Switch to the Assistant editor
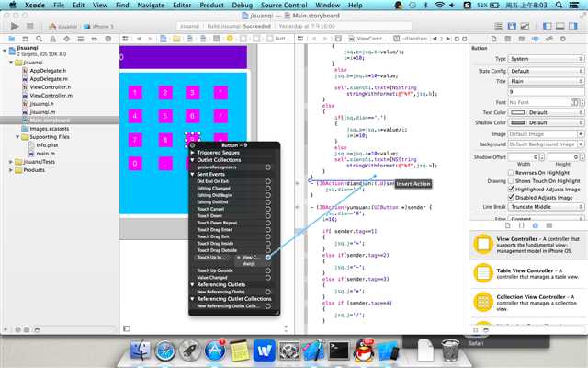Image resolution: width=588 pixels, height=368 pixels. 512,27
